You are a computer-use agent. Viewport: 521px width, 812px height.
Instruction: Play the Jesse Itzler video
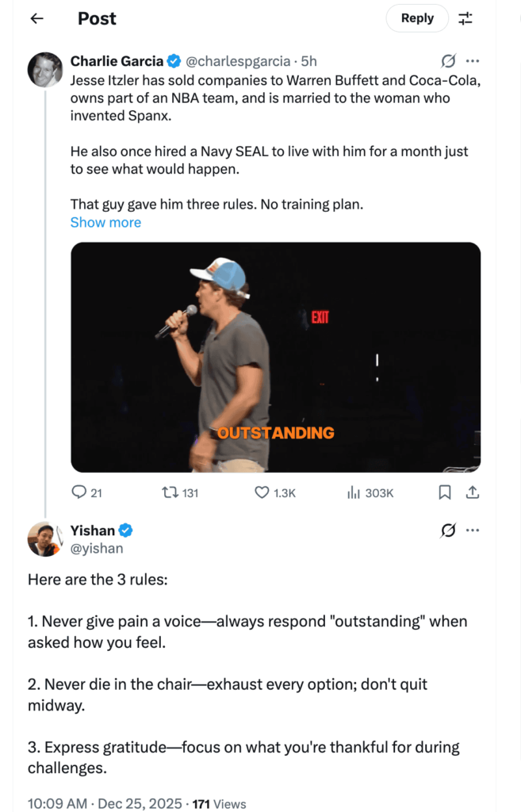275,357
